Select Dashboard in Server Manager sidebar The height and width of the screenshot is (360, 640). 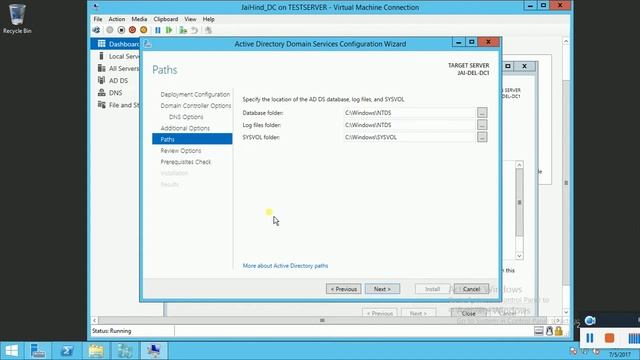click(116, 44)
